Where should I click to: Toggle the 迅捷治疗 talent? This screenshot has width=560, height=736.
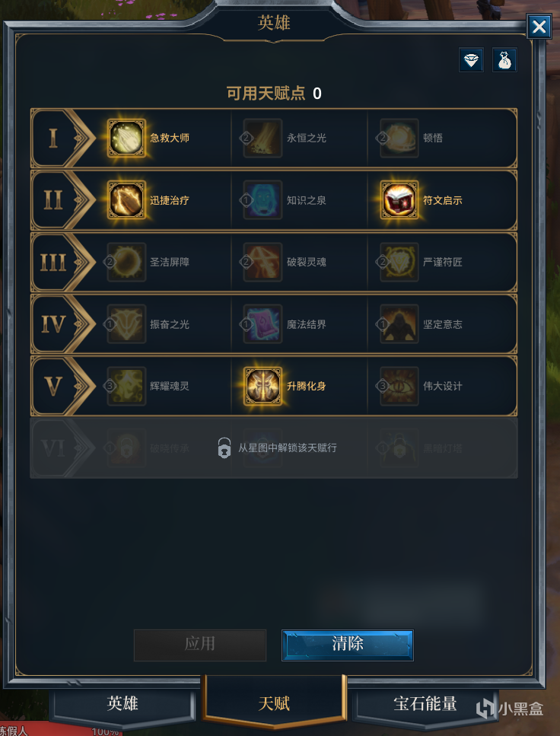coord(127,200)
